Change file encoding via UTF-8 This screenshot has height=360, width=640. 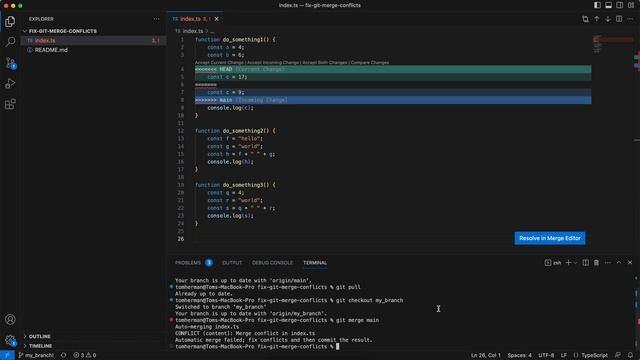pyautogui.click(x=546, y=355)
